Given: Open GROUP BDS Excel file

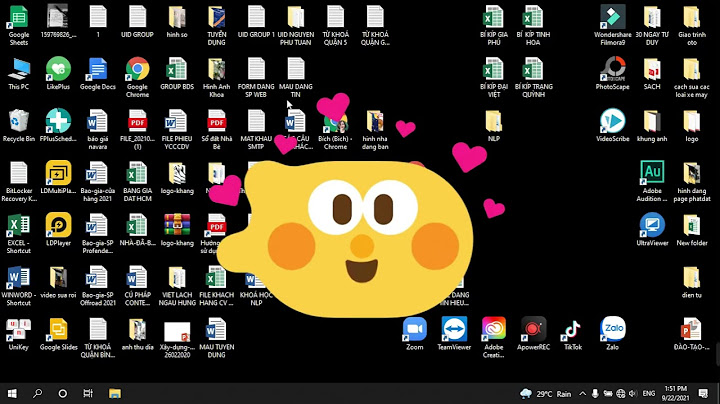Looking at the screenshot, I should [x=177, y=74].
